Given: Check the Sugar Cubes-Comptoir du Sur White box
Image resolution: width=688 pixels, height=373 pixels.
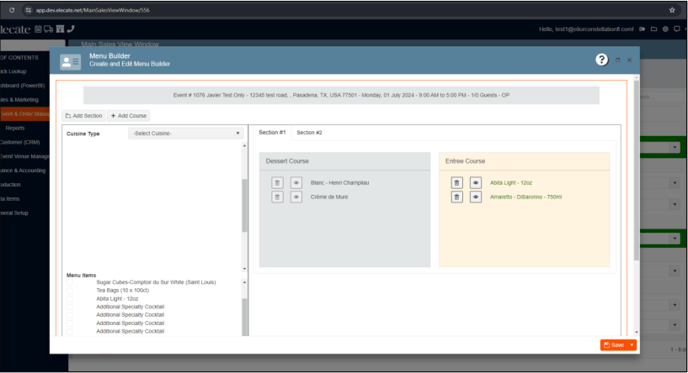Looking at the screenshot, I should coord(70,282).
